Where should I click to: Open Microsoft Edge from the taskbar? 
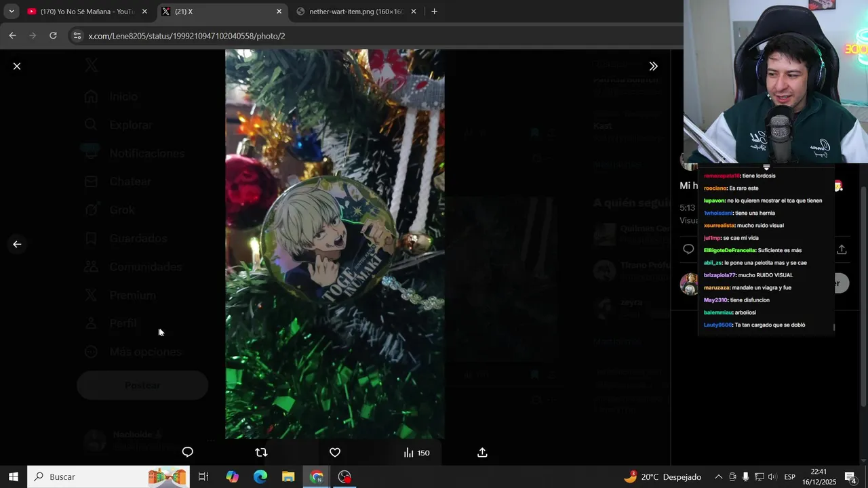[260, 476]
